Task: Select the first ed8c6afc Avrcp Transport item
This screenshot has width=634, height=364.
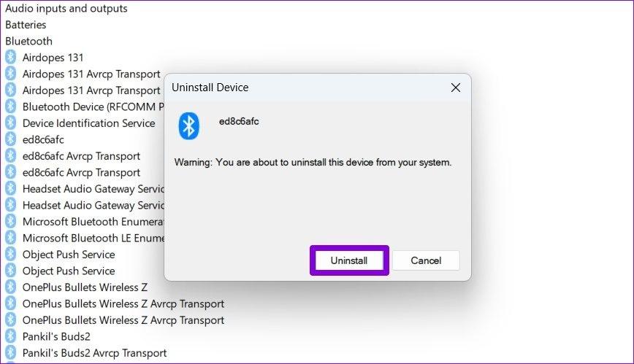Action: pyautogui.click(x=81, y=155)
